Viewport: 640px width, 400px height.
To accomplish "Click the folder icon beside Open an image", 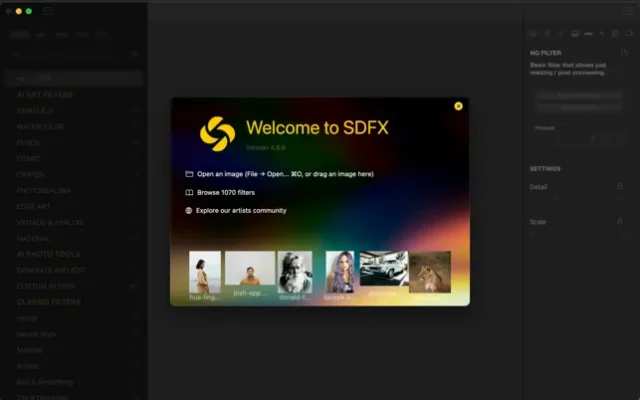I will click(188, 173).
